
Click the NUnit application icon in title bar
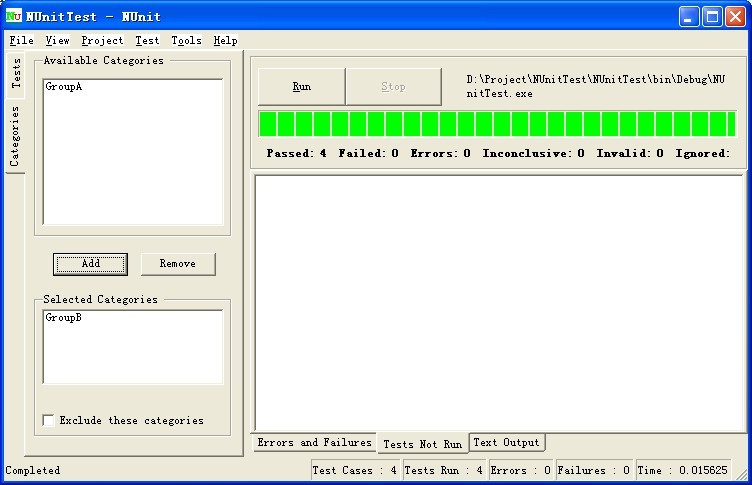coord(14,16)
